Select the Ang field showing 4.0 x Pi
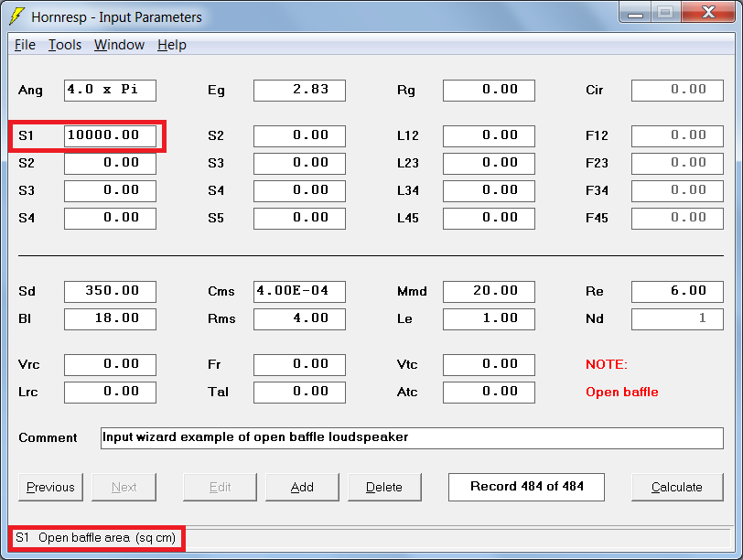 (x=110, y=90)
